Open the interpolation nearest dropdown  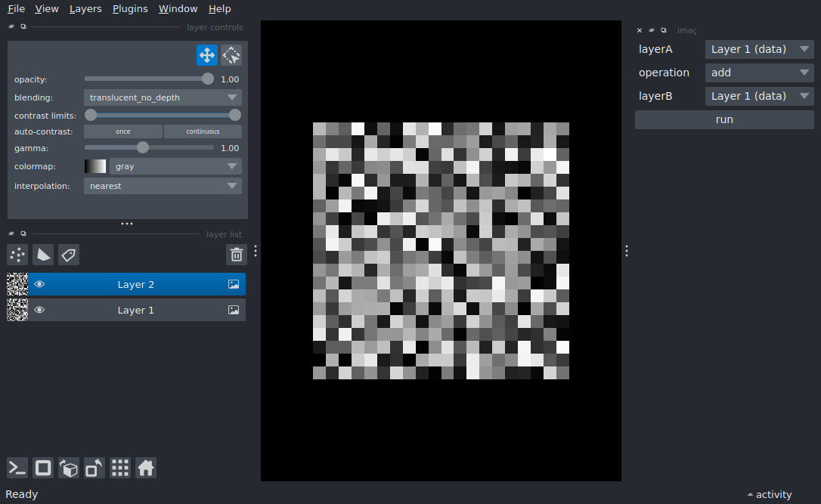[163, 186]
